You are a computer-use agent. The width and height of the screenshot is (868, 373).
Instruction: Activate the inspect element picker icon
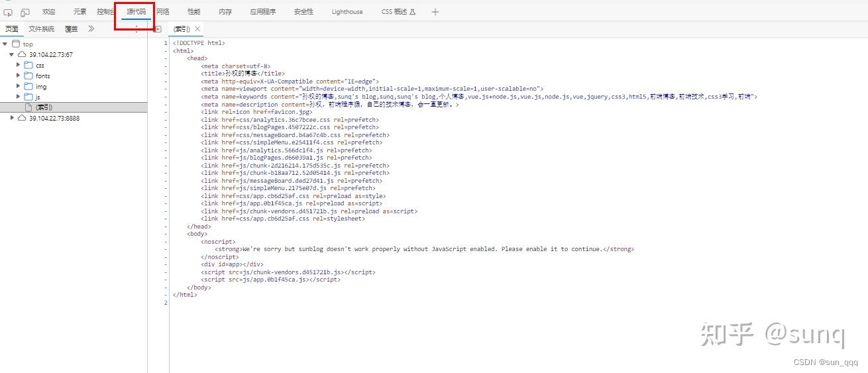[x=8, y=12]
